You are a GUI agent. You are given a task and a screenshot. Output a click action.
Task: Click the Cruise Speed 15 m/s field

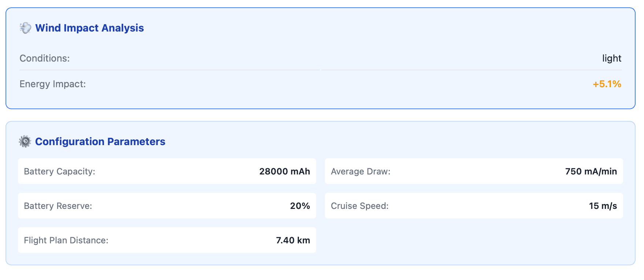pos(474,206)
